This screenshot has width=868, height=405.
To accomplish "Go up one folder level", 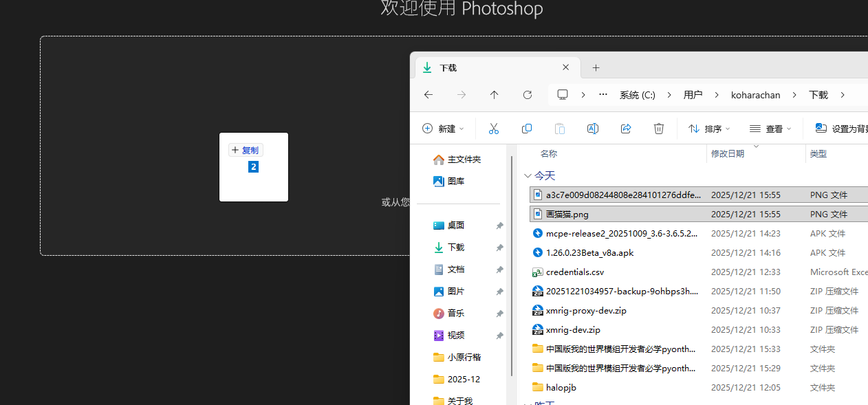I will click(494, 95).
